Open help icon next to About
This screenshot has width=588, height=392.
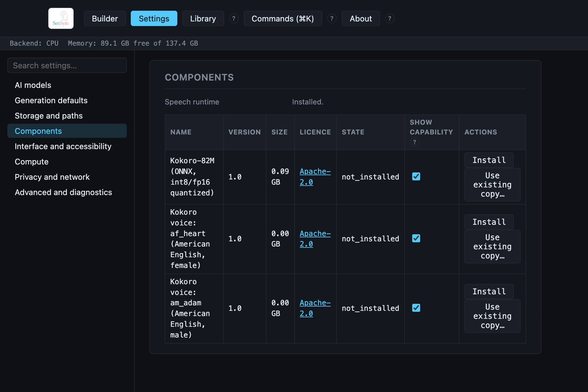[x=390, y=18]
